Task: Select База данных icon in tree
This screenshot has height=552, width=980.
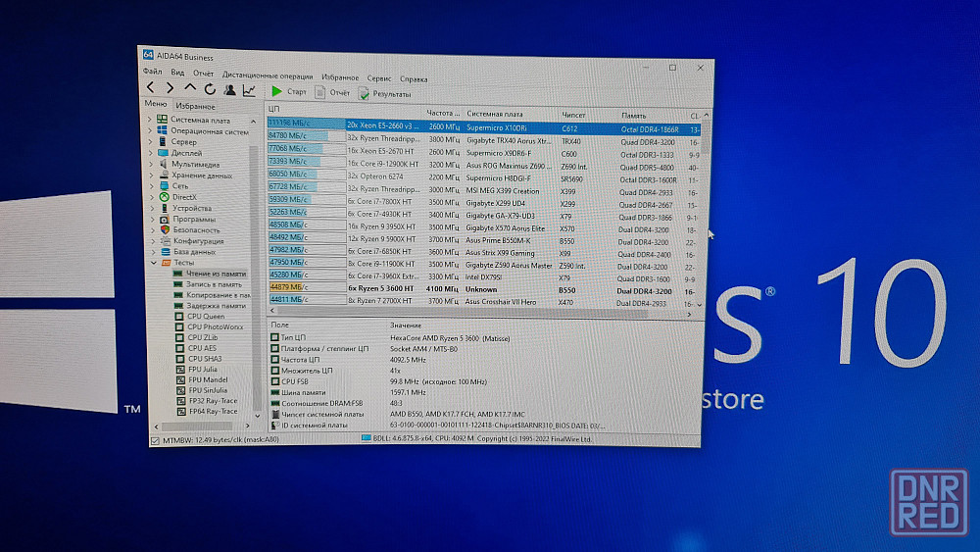Action: point(166,251)
